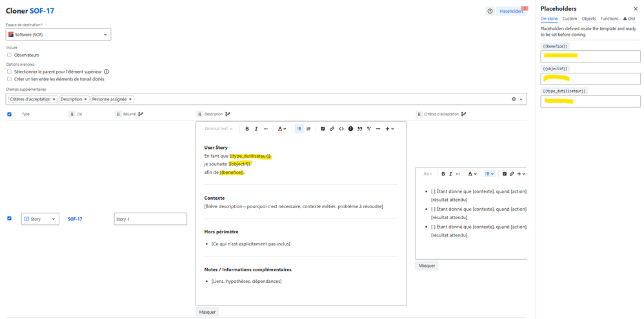Open text color dropdown in Description editor

[x=282, y=129]
